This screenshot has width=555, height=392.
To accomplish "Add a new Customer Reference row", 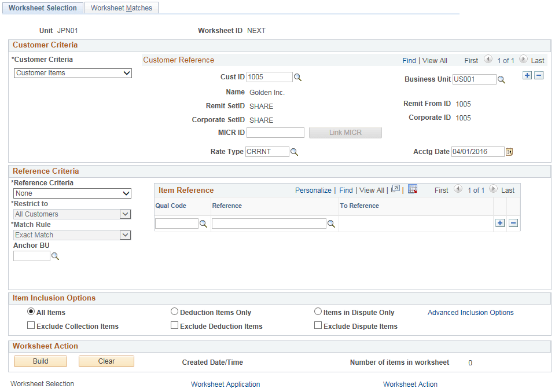I will click(527, 75).
